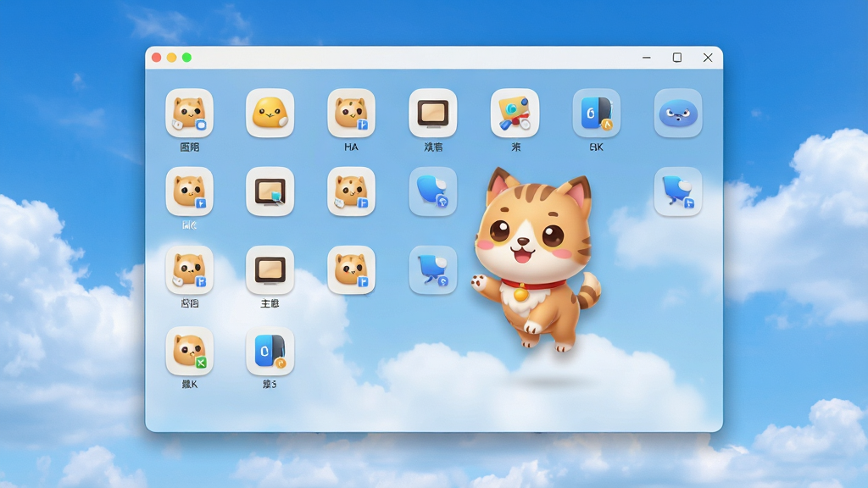Open the blue book icon showing a 0
The image size is (868, 488).
pos(270,351)
